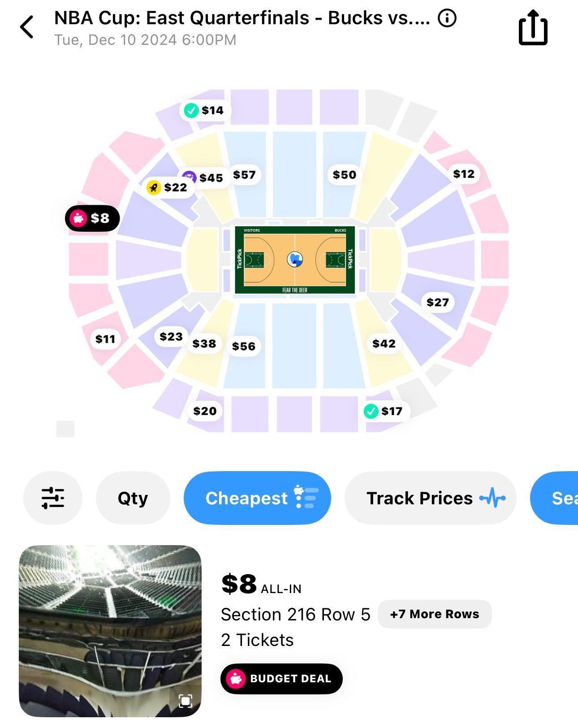Select the $57 price marker on map
This screenshot has width=578, height=728.
pos(245,175)
